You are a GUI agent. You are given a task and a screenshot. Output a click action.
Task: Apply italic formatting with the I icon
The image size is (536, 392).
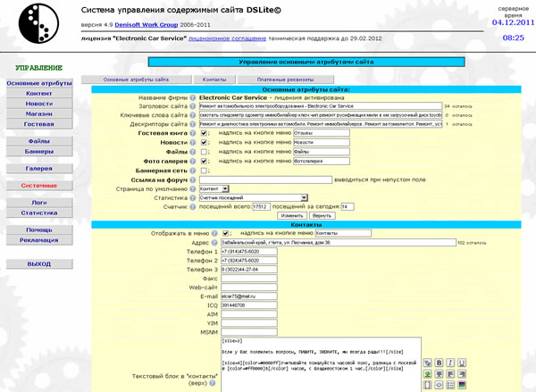450,363
